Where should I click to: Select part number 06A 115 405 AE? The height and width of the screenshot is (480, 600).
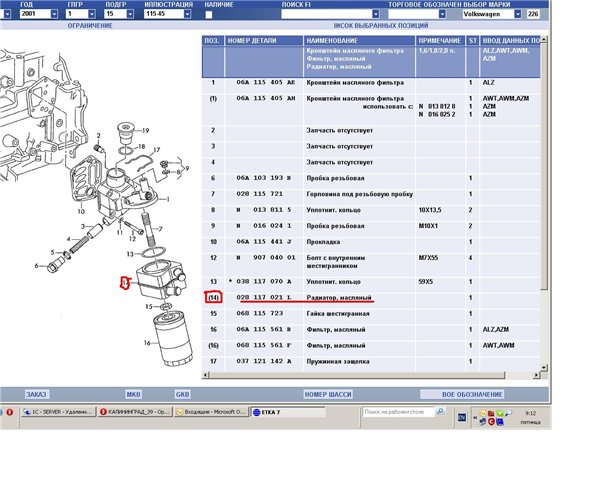[x=266, y=82]
